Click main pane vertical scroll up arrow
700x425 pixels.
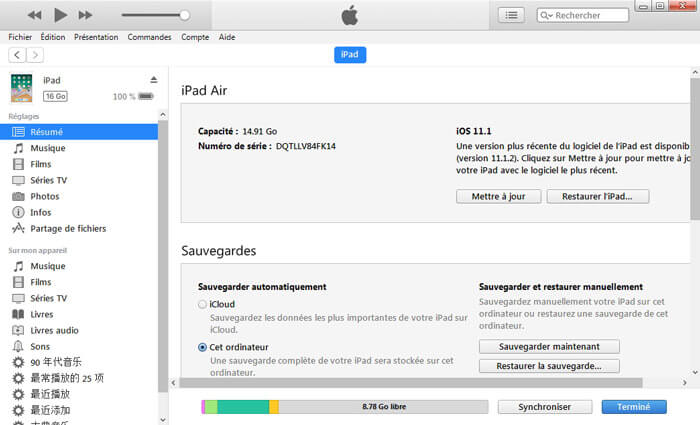tap(695, 71)
